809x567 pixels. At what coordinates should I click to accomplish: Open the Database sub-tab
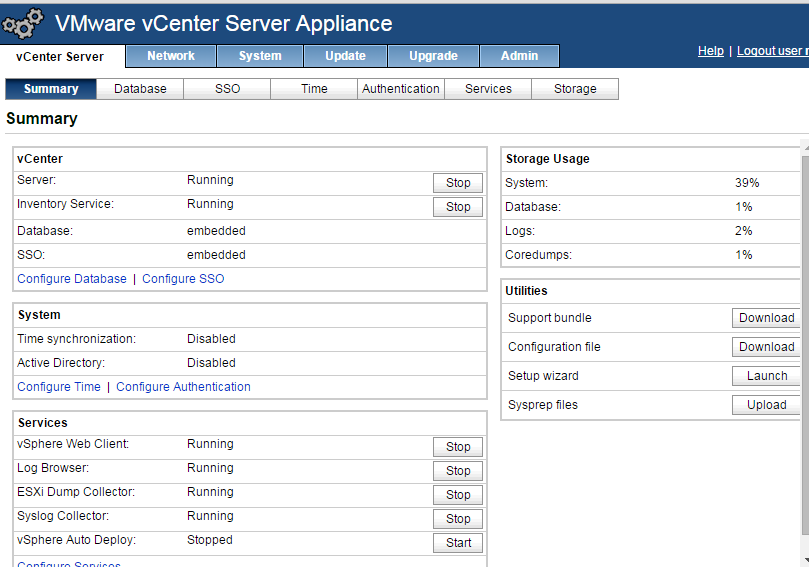pyautogui.click(x=140, y=89)
